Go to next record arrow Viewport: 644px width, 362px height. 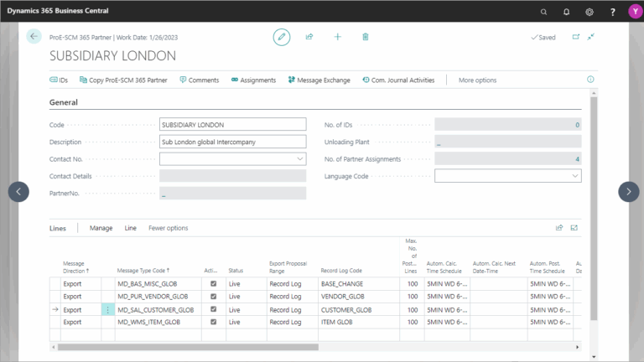628,192
